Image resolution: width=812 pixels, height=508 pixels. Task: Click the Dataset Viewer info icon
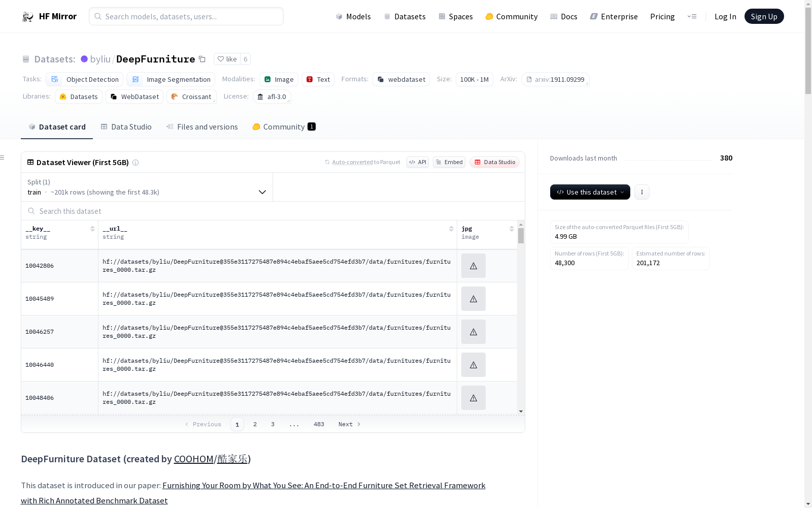pyautogui.click(x=136, y=163)
